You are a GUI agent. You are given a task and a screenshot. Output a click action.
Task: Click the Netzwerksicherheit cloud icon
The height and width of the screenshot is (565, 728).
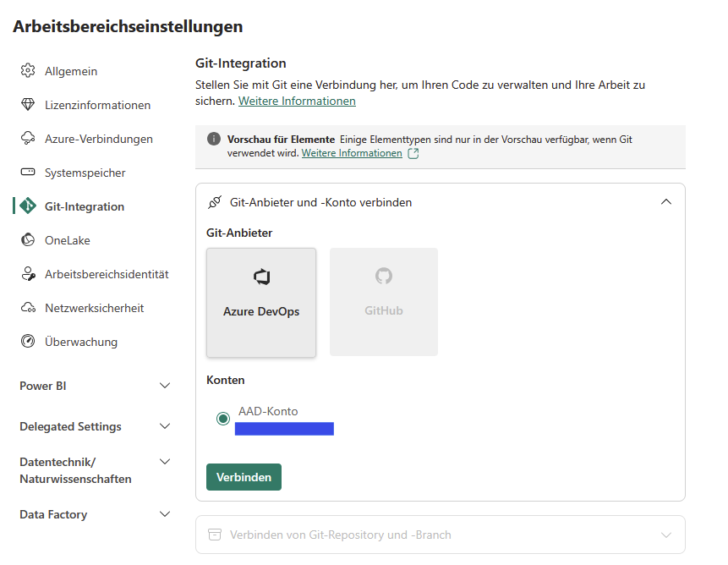[x=28, y=307]
